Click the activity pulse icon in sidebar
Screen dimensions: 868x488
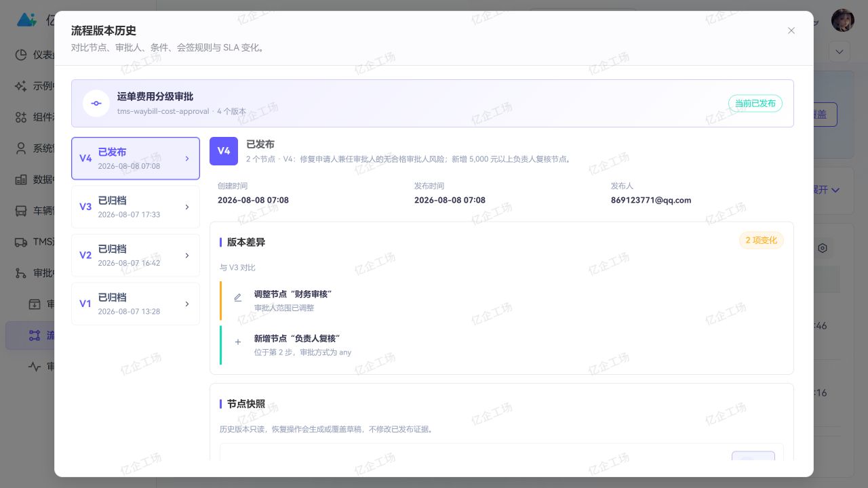35,367
